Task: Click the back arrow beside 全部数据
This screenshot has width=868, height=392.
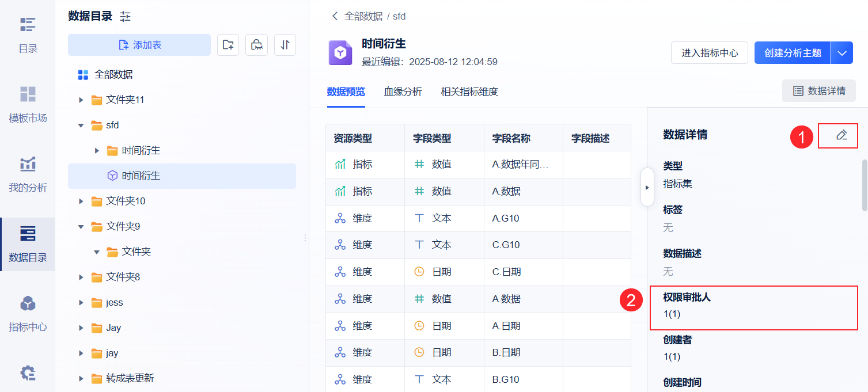Action: coord(335,16)
